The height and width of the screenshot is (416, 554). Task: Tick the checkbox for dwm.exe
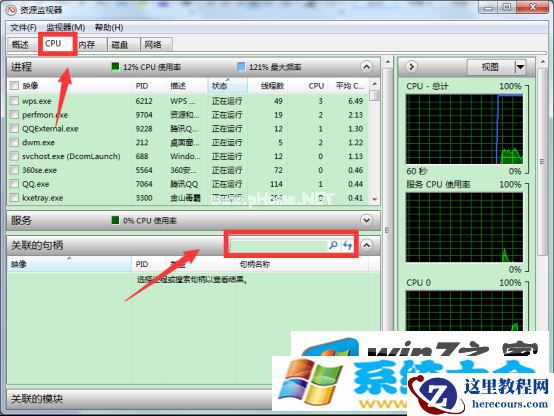[14, 142]
